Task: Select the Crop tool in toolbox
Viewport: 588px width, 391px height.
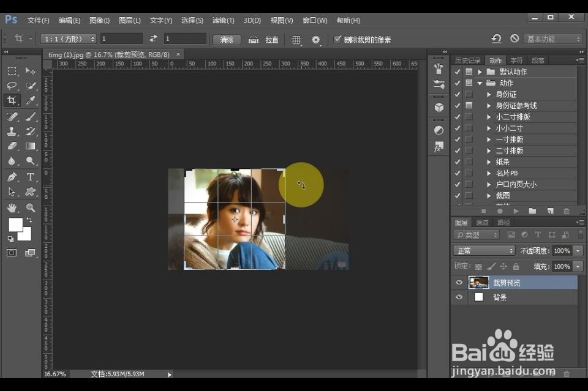Action: tap(12, 100)
